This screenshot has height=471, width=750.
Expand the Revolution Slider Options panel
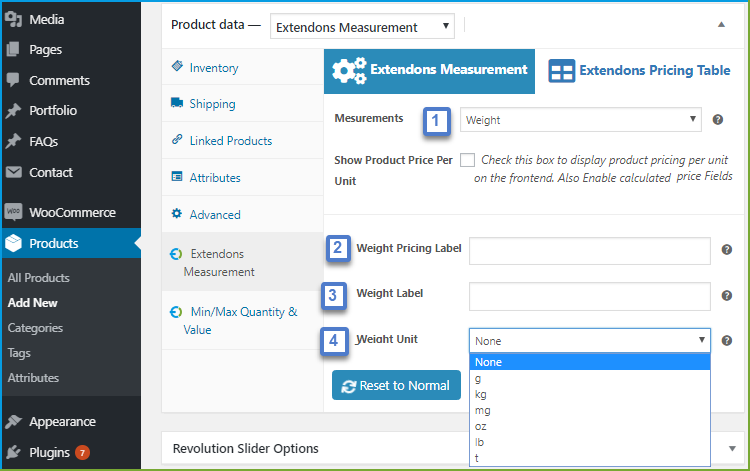pos(732,449)
